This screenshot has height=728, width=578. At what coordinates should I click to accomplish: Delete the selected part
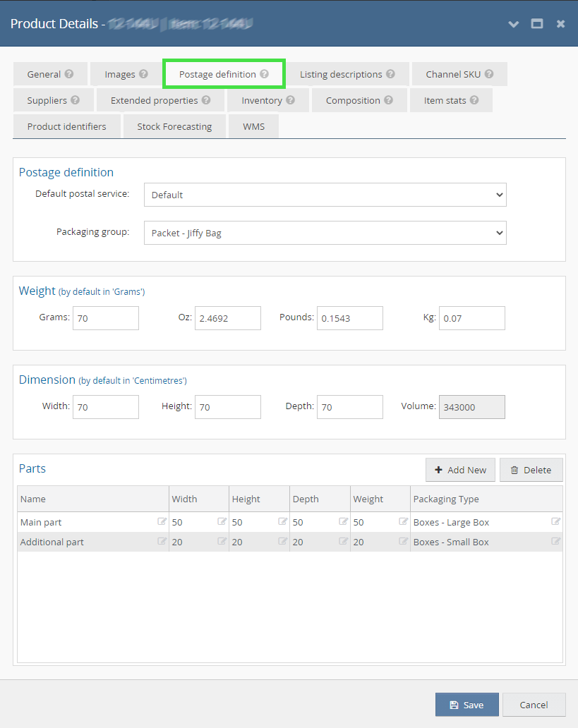[531, 470]
